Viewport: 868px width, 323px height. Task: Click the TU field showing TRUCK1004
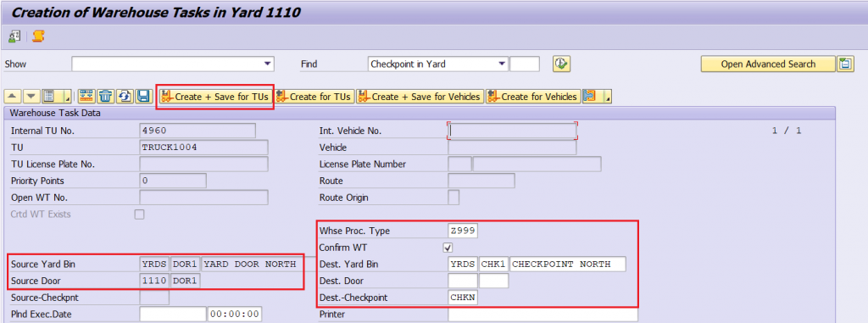pos(203,148)
